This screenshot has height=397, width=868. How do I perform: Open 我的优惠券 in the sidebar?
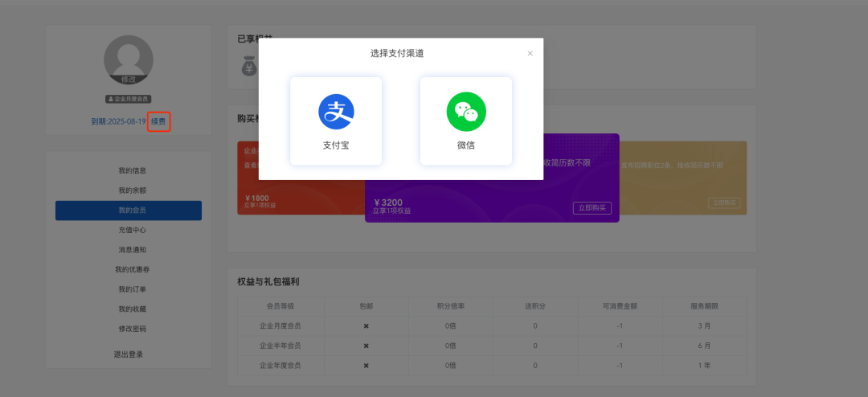coord(133,270)
